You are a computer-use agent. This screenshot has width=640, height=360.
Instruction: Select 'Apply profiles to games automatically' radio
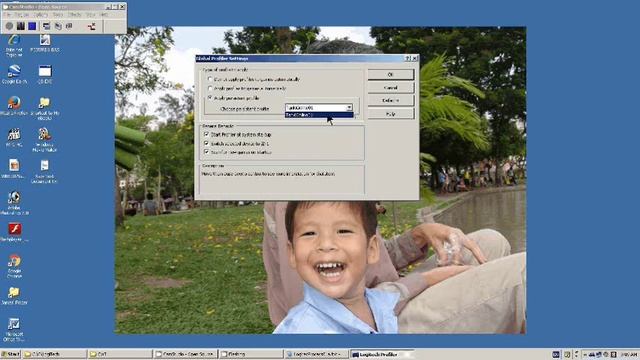[210, 88]
